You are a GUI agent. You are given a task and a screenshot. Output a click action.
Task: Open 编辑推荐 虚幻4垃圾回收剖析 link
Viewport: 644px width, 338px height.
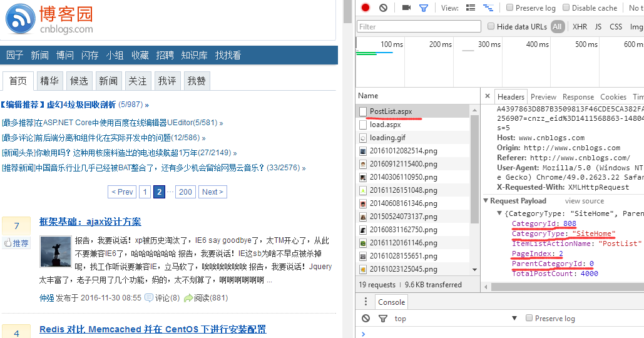pos(58,105)
